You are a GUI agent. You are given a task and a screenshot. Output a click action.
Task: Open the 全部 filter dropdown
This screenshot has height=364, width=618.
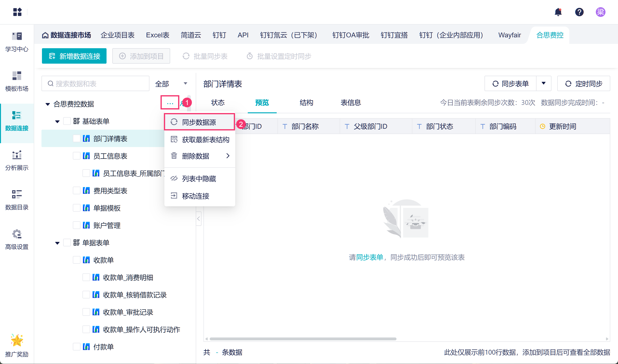click(171, 84)
